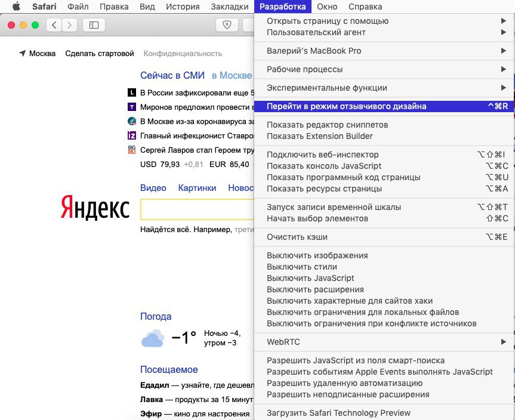The image size is (515, 420).
Task: Go forward using Safari forward arrow
Action: coord(69,25)
